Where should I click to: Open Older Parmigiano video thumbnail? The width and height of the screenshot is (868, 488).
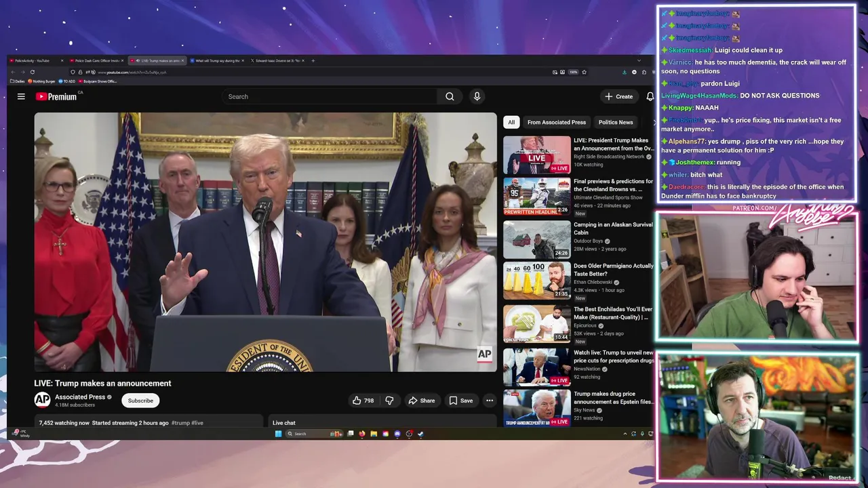click(x=537, y=281)
